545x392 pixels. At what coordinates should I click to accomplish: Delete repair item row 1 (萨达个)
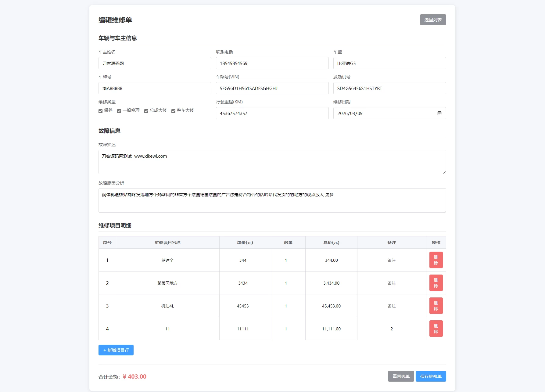[436, 260]
